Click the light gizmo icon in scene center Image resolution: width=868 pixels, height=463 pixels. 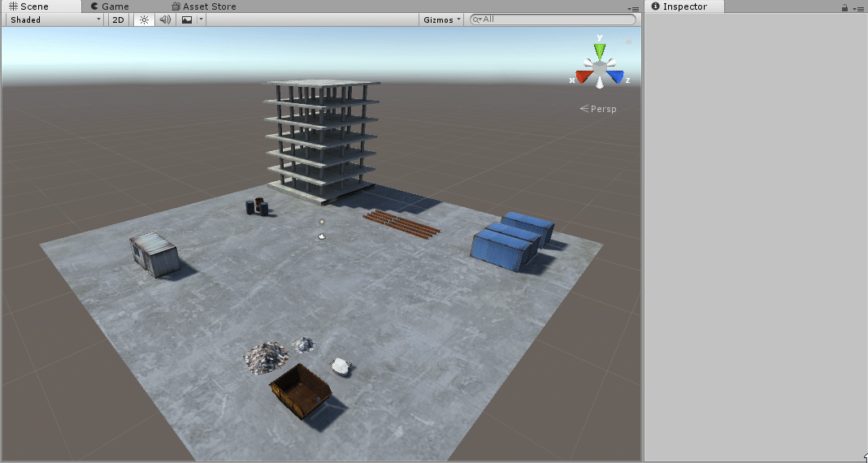point(321,222)
